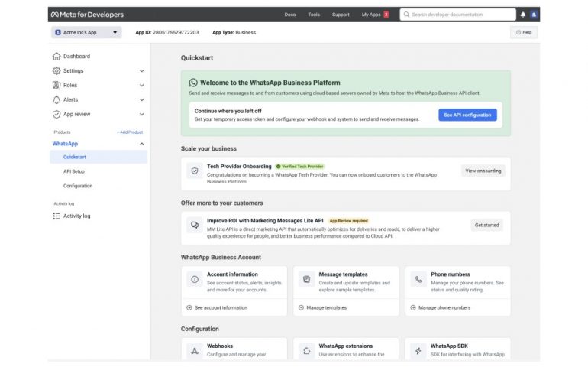The image size is (588, 367).
Task: Click the Marketing Messages chat bubbles icon
Action: point(195,225)
